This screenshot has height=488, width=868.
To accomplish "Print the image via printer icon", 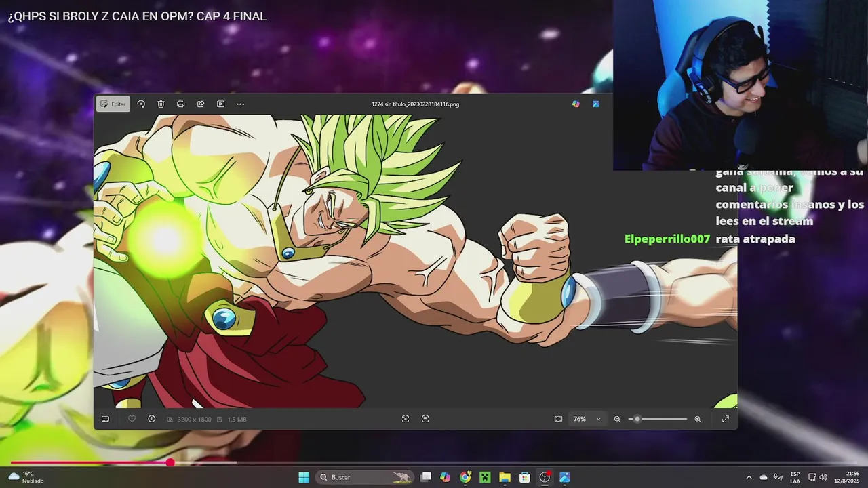I will [180, 104].
